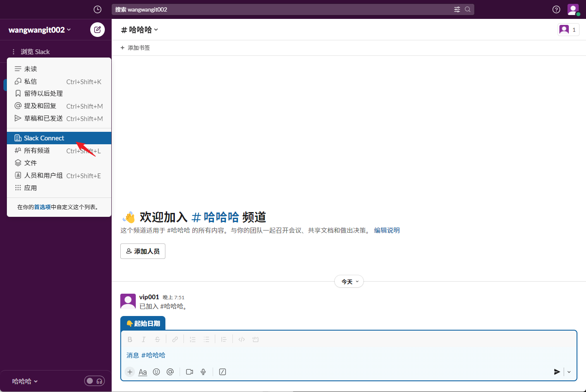This screenshot has height=392, width=586.
Task: Record an audio clip with microphone
Action: (203, 372)
